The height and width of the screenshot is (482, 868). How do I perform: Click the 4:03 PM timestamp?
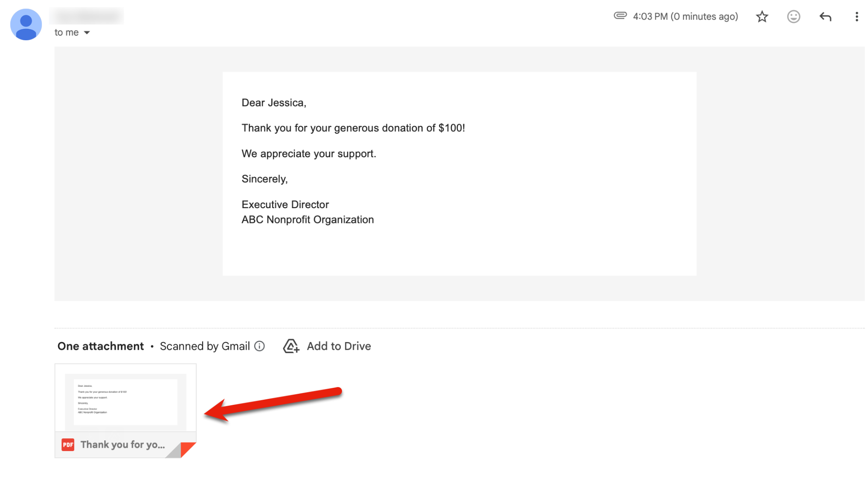pos(685,17)
